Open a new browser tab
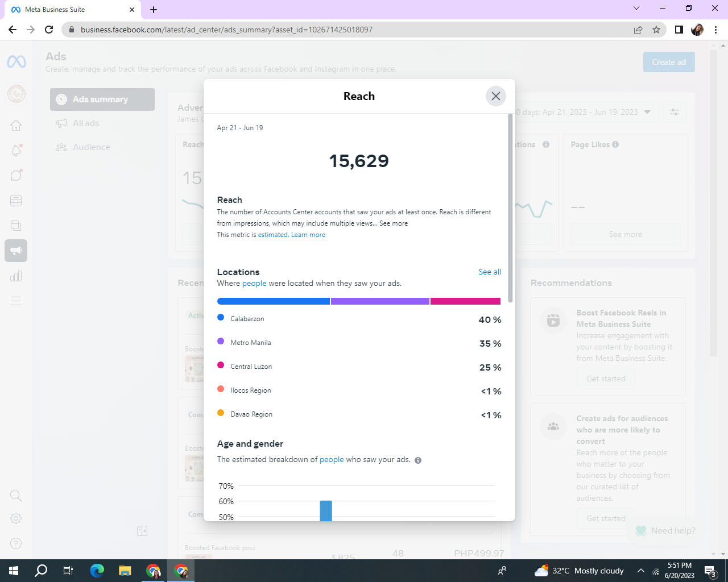728x582 pixels. pos(154,9)
